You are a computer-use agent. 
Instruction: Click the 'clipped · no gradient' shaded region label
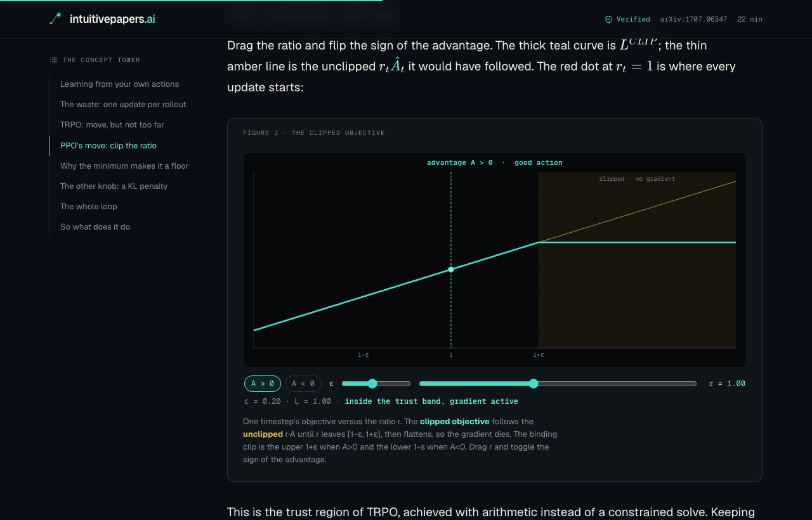click(x=637, y=179)
